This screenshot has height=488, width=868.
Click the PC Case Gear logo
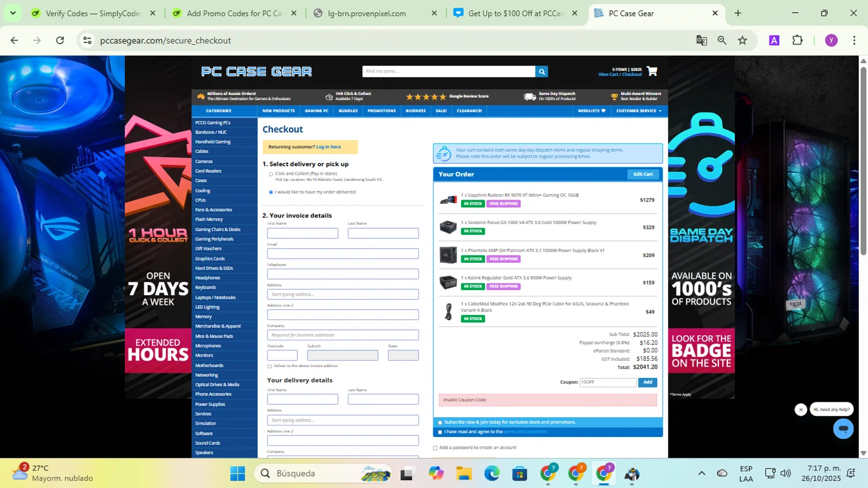click(x=256, y=71)
